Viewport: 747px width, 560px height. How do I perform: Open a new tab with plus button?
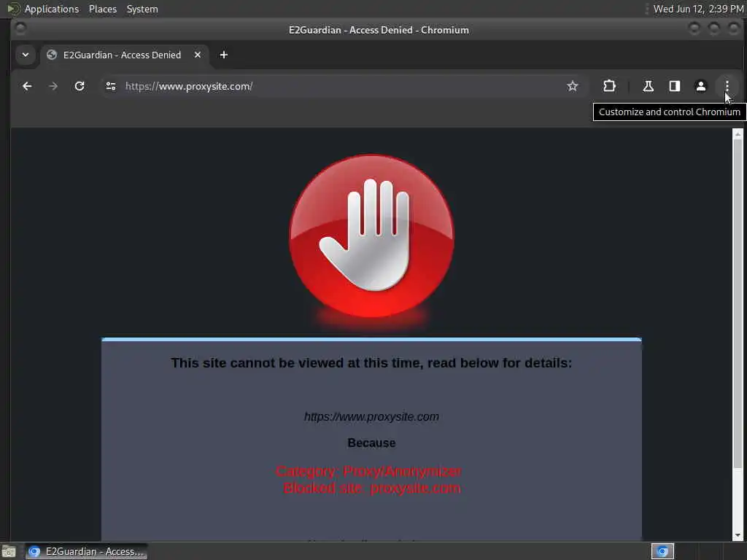coord(223,55)
